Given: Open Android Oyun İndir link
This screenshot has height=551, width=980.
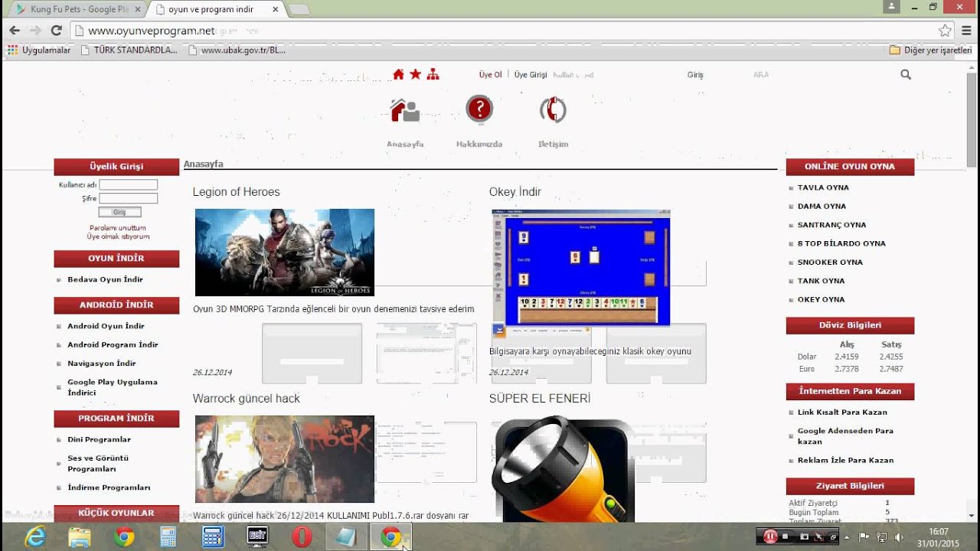Looking at the screenshot, I should pyautogui.click(x=106, y=326).
